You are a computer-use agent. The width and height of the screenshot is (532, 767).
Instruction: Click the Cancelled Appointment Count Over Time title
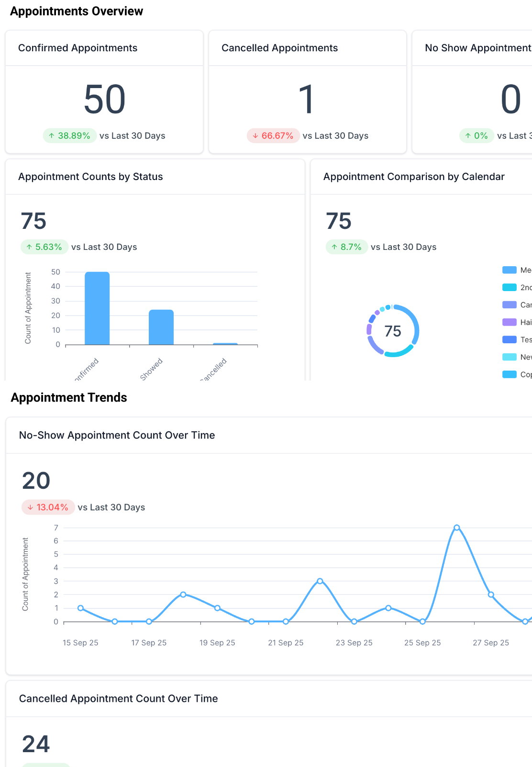pos(119,699)
